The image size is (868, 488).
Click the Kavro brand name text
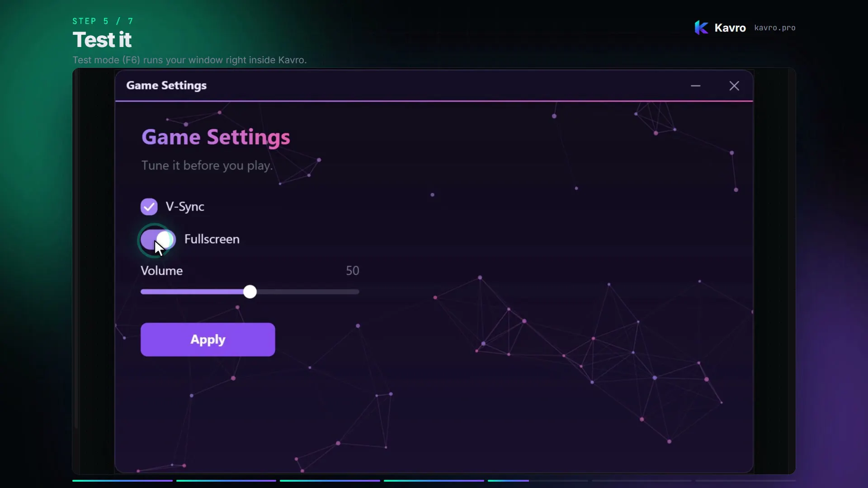click(x=730, y=28)
